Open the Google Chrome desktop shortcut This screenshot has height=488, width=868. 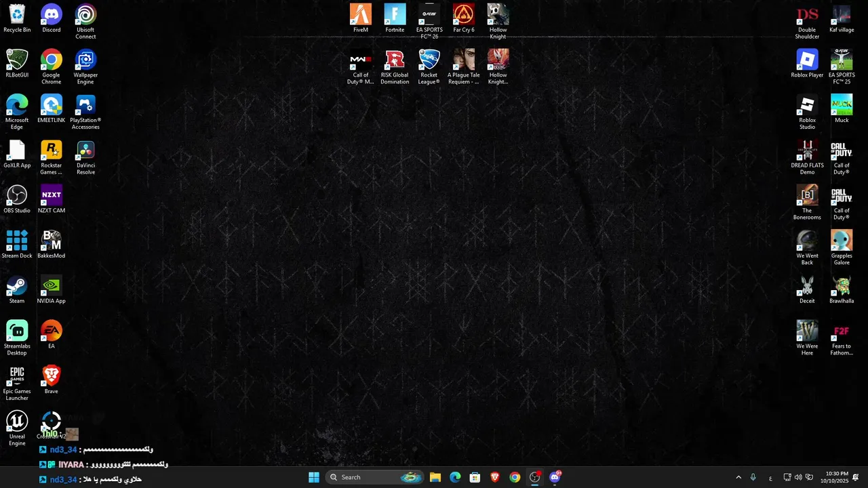pos(52,67)
